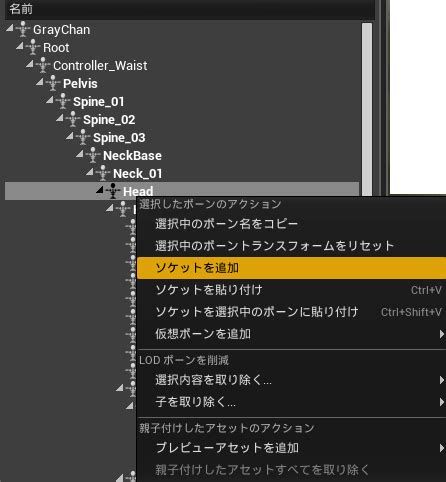
Task: Select ソケットを貼り付け menu entry
Action: pyautogui.click(x=292, y=290)
